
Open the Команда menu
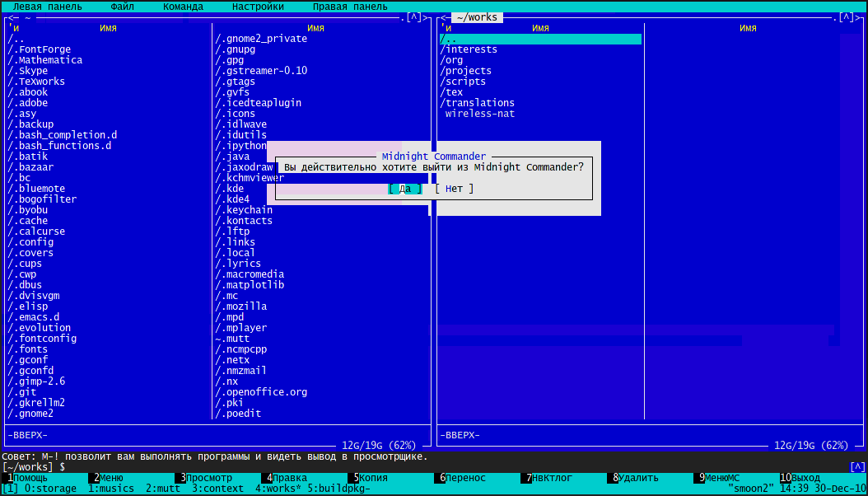[183, 7]
